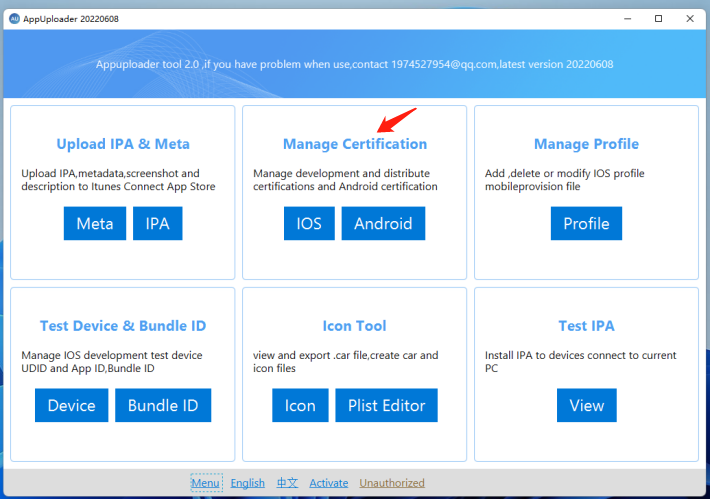This screenshot has height=499, width=710.
Task: Open the Icon tool button
Action: click(300, 405)
